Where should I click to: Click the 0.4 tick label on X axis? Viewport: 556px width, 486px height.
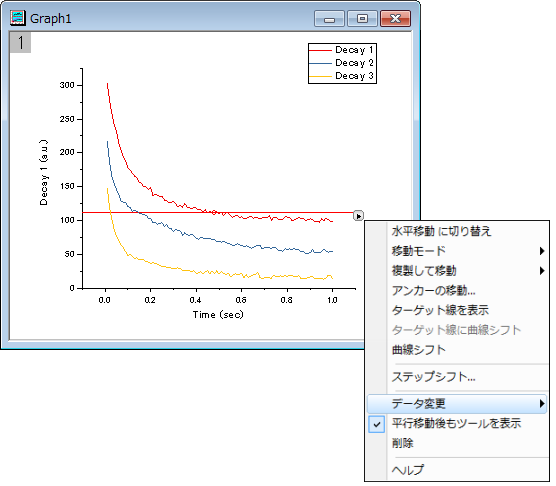point(195,300)
